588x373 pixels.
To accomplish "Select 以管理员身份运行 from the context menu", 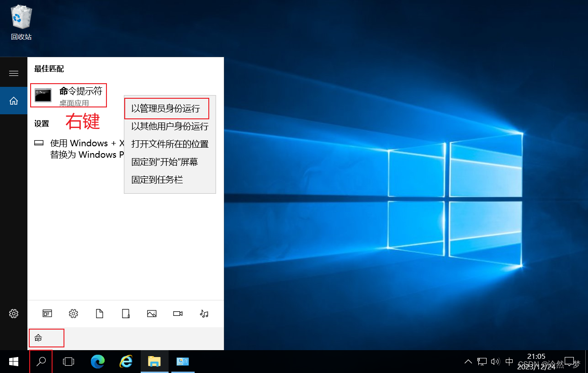I will pyautogui.click(x=167, y=108).
